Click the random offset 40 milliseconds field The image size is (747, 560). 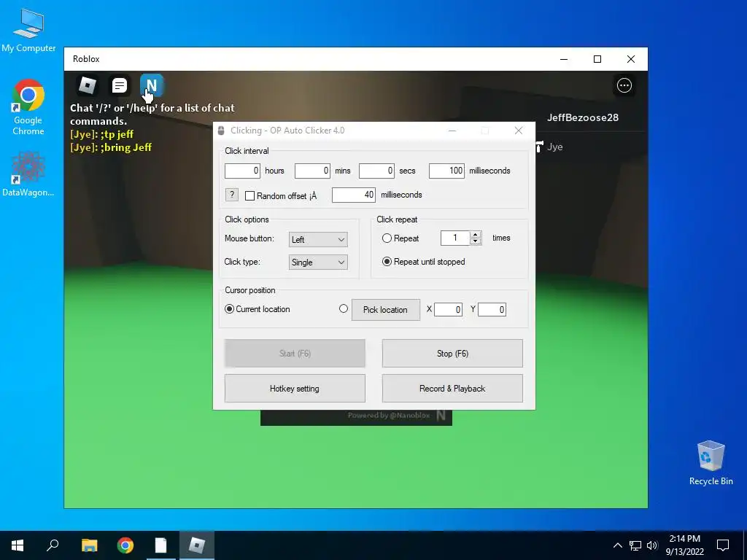coord(354,195)
